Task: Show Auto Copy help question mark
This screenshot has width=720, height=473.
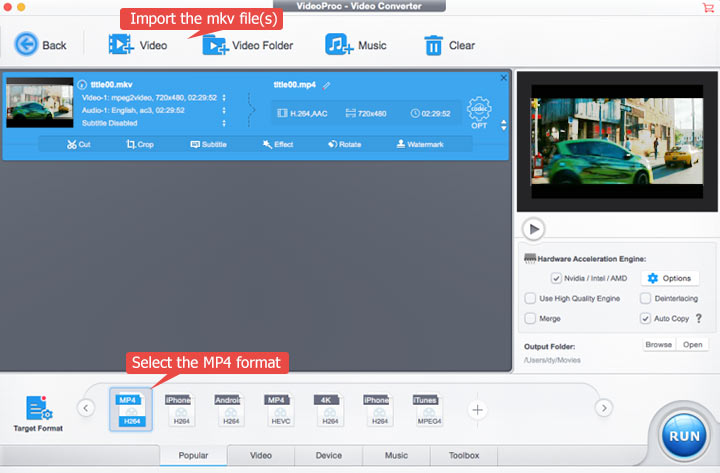Action: click(699, 318)
